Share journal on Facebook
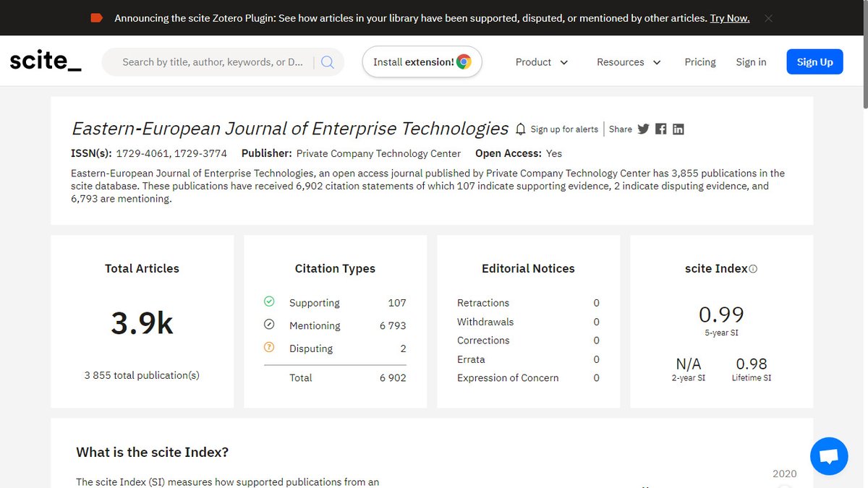Viewport: 868px width, 488px height. 661,129
